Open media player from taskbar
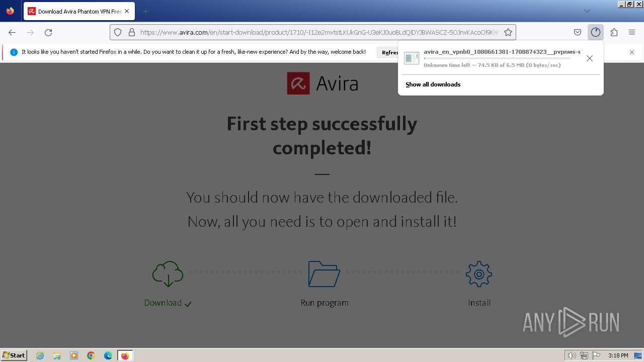The height and width of the screenshot is (362, 644). 74,355
